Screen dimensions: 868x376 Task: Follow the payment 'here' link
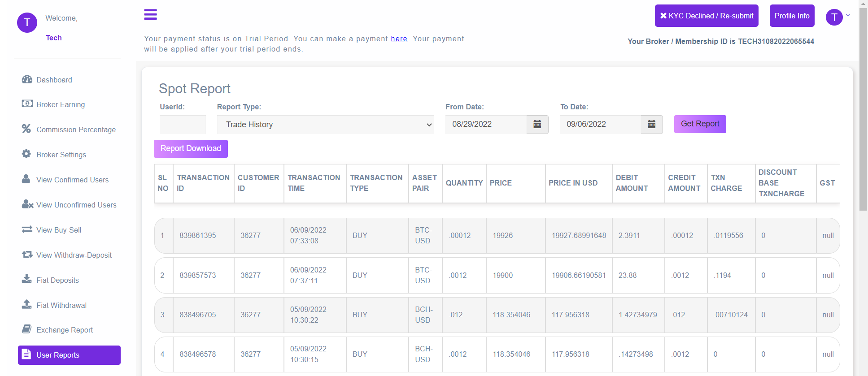click(x=399, y=39)
